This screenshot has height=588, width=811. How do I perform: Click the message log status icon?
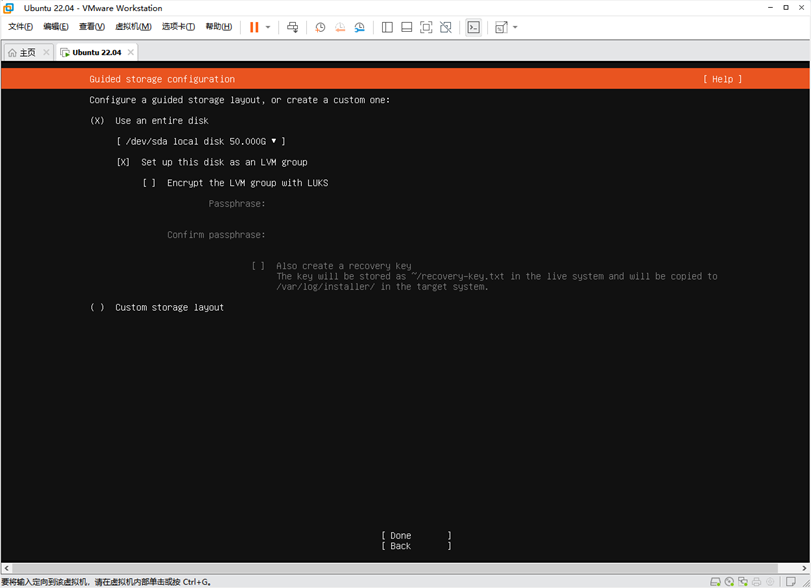(x=790, y=582)
